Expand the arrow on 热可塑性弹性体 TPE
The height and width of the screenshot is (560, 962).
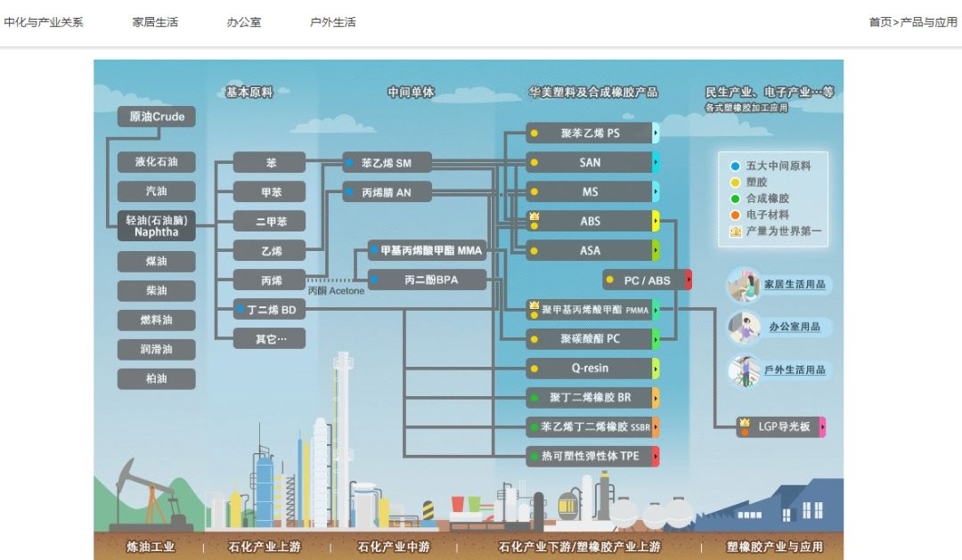(656, 456)
